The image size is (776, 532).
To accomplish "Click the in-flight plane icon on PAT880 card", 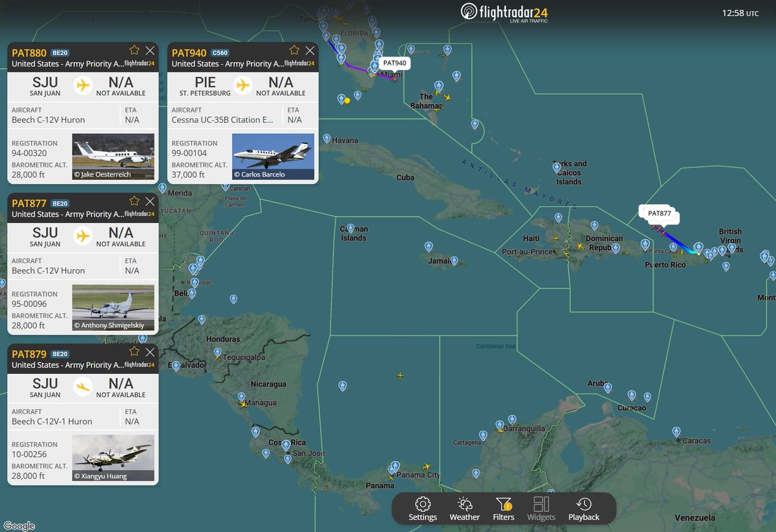I will (x=83, y=85).
